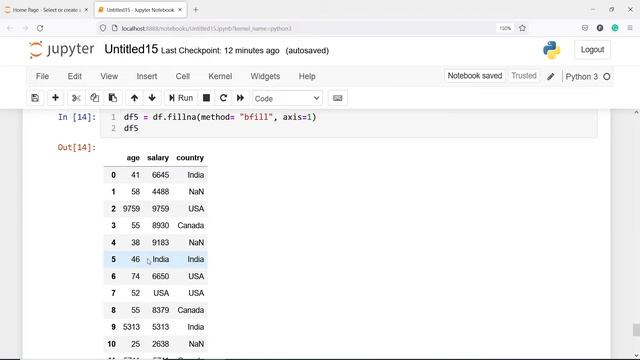This screenshot has width=640, height=360.
Task: Switch to the Home Page browser tab
Action: coord(46,10)
